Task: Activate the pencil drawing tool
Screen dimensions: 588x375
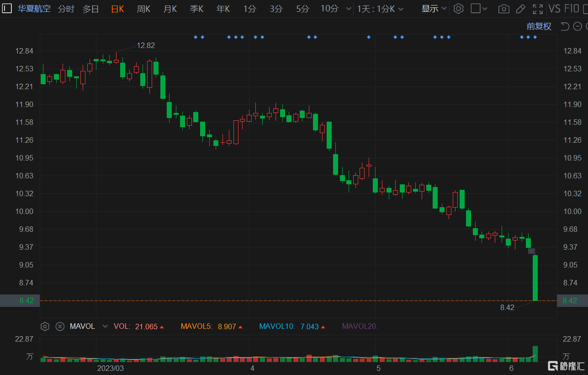Action: [520, 9]
